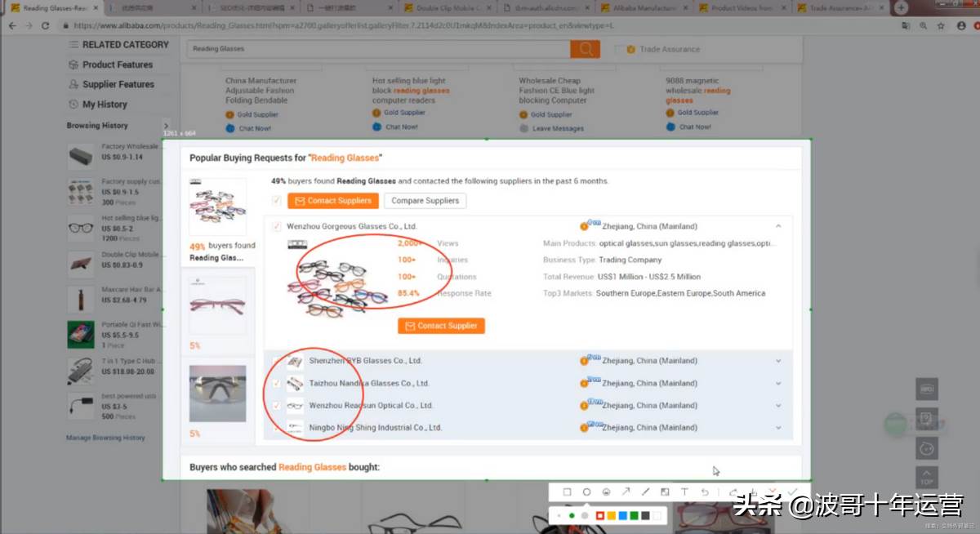980x534 pixels.
Task: Select the large gray dot brush size
Action: (x=584, y=516)
